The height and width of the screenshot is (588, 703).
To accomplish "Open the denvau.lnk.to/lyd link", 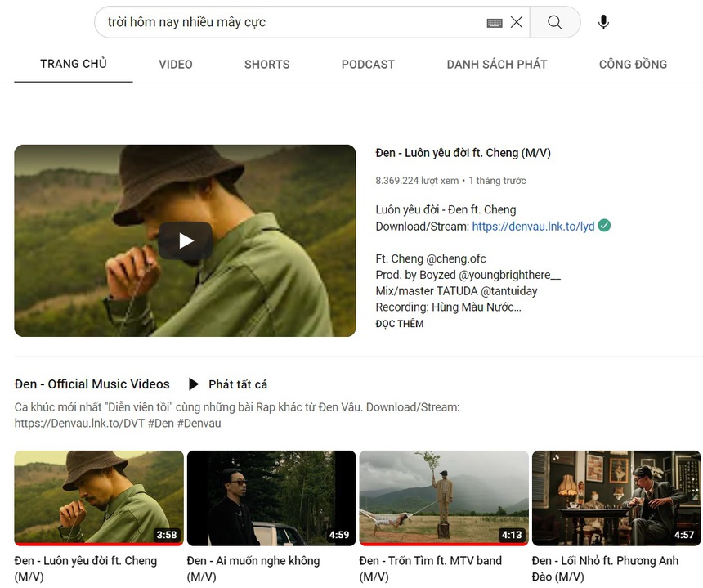I will 533,227.
